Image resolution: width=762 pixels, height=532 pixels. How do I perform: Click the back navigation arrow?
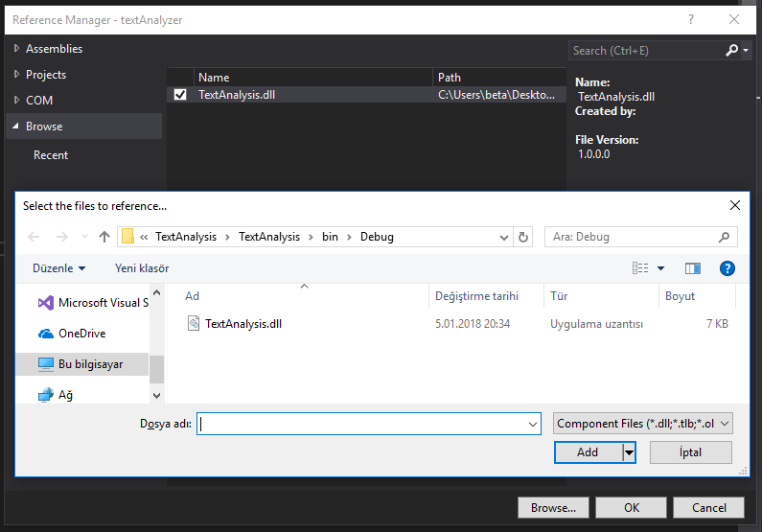[x=35, y=237]
